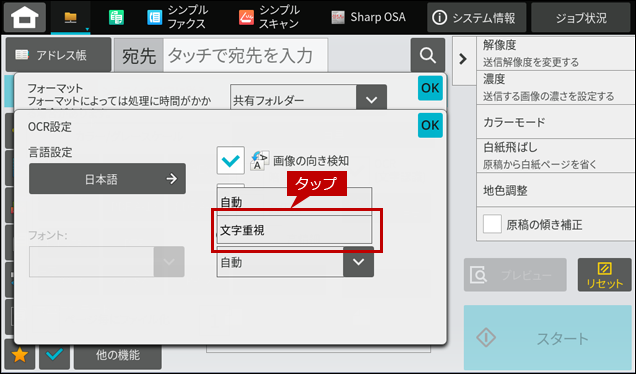The height and width of the screenshot is (374, 636).
Task: Select the network folder scan mode icon
Action: click(71, 17)
